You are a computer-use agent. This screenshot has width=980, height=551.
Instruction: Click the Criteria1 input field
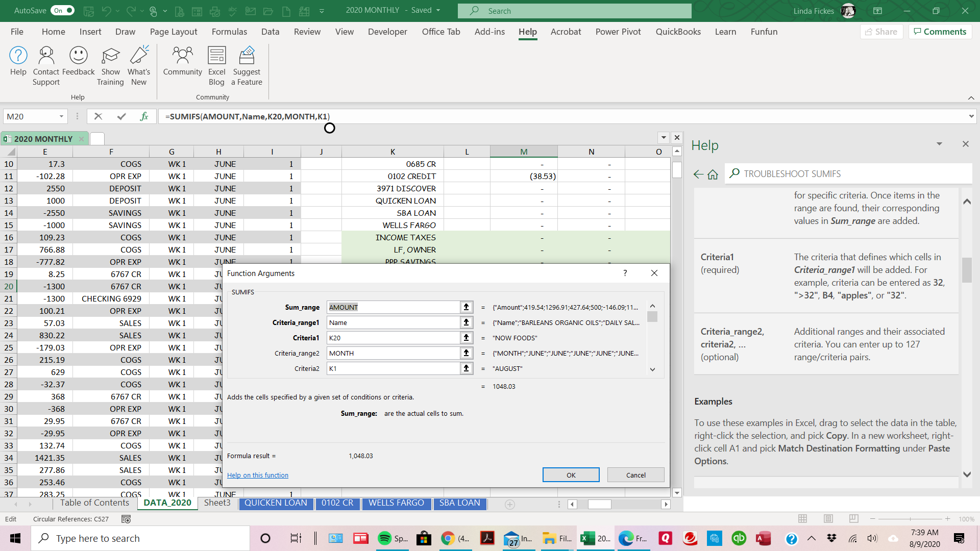click(393, 338)
